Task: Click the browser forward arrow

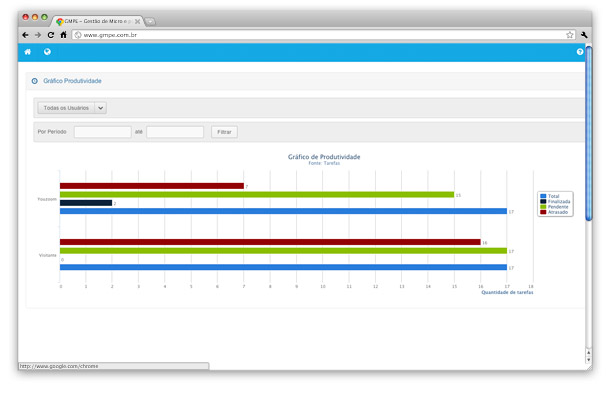Action: [x=38, y=35]
